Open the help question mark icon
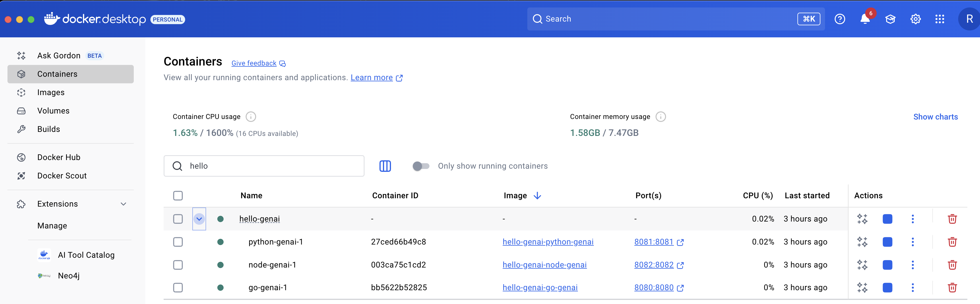This screenshot has width=980, height=304. pyautogui.click(x=840, y=19)
